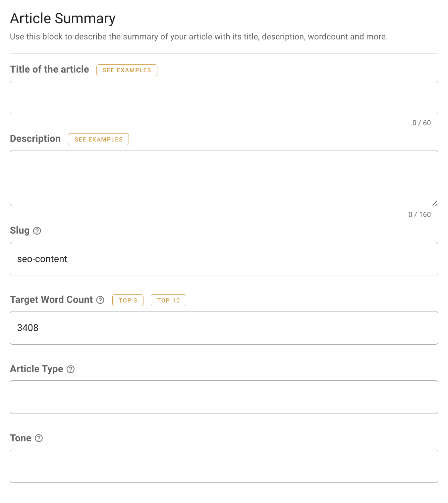The image size is (448, 503).
Task: Select the TOP 10 word count suggestion
Action: (168, 300)
